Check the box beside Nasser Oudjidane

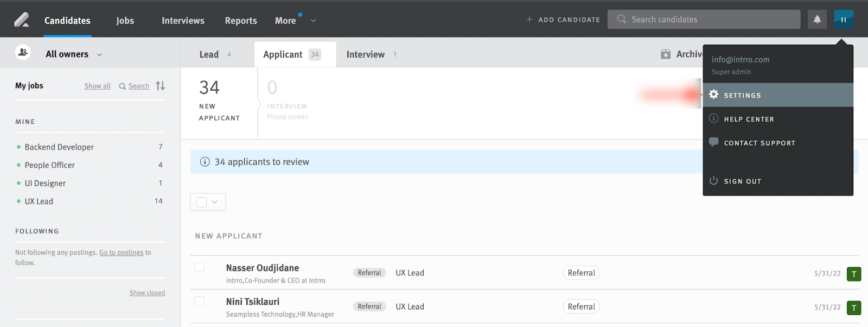tap(200, 267)
